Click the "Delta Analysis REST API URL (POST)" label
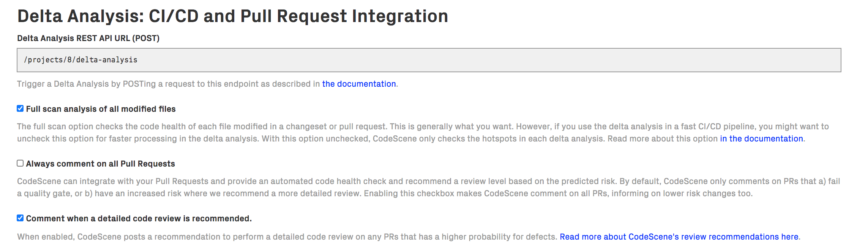Image resolution: width=868 pixels, height=251 pixels. click(x=88, y=38)
